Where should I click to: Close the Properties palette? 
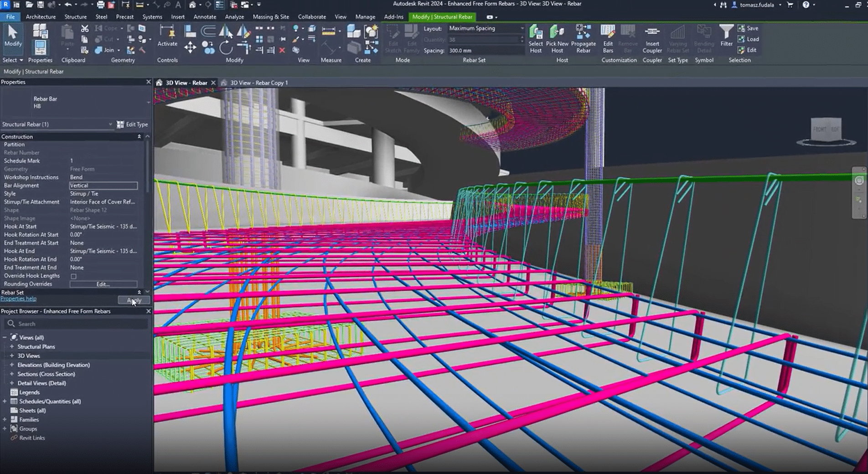click(x=148, y=82)
